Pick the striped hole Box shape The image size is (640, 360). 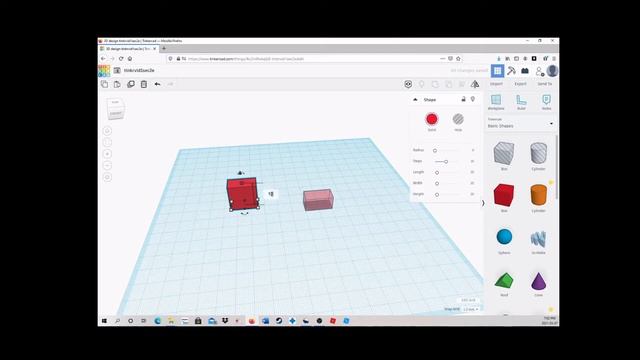coord(504,153)
